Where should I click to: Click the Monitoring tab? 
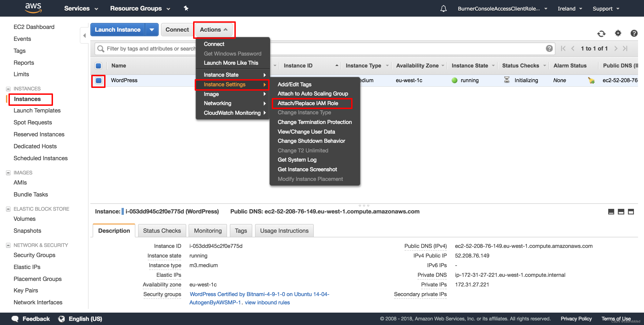(x=208, y=230)
